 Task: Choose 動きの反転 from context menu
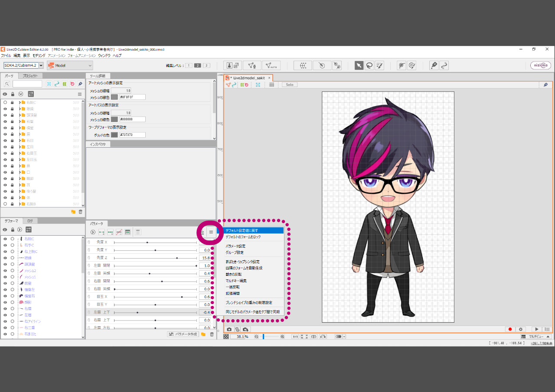tap(254, 274)
